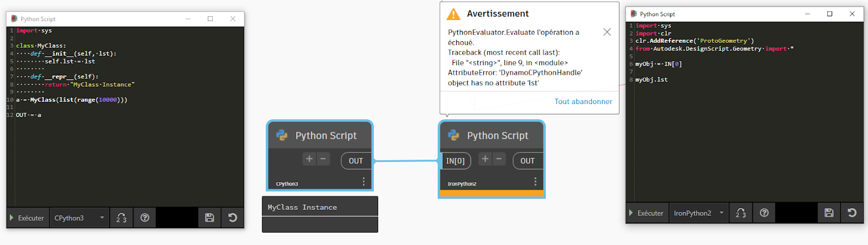Screen dimensions: 868x245
Task: Click code line 'class MyClass:' in left editor
Action: 41,46
